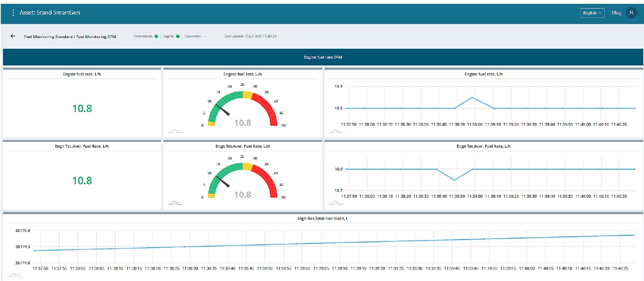Open the Oleg user avatar icon
This screenshot has height=281, width=644.
point(632,13)
